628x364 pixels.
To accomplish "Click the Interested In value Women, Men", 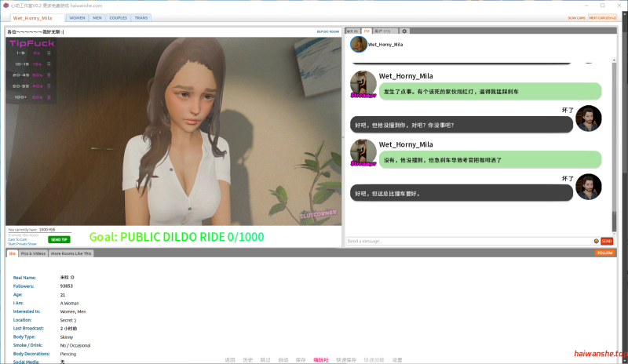I will coord(73,311).
